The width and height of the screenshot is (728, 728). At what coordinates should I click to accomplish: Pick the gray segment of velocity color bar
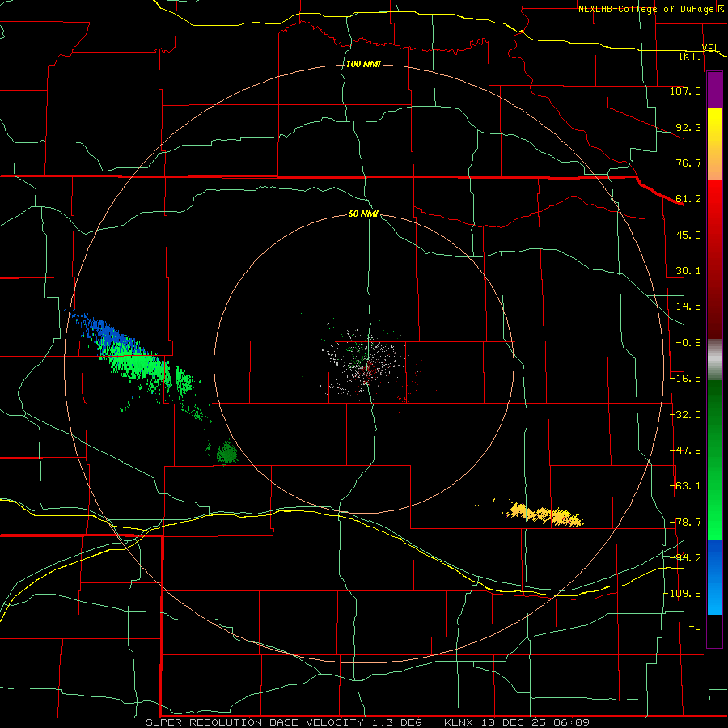coord(714,360)
